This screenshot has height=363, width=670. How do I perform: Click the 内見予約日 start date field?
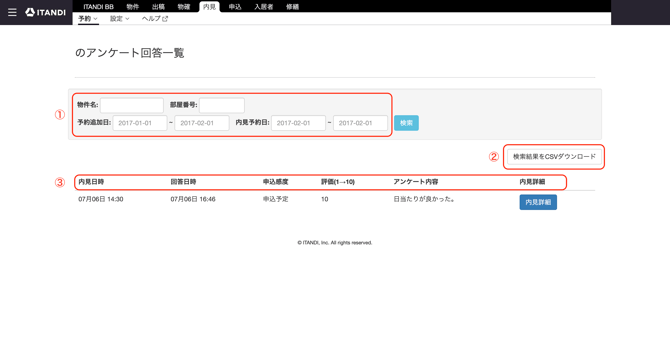[x=298, y=123]
